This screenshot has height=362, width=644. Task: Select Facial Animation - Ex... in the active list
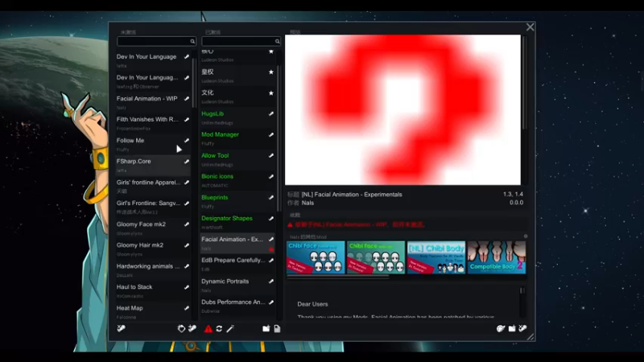coord(237,243)
